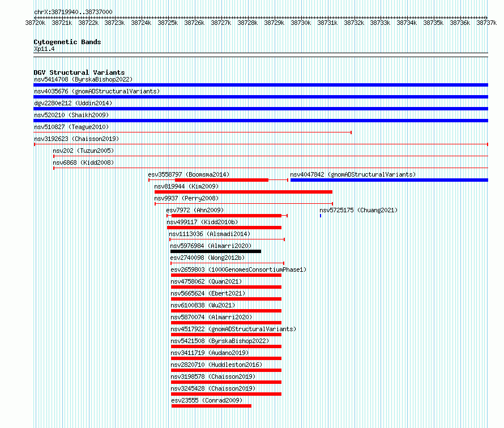Open nsv3192623 (Chaisson2019) variant
Viewport: 504px width, 428px height.
click(76, 139)
